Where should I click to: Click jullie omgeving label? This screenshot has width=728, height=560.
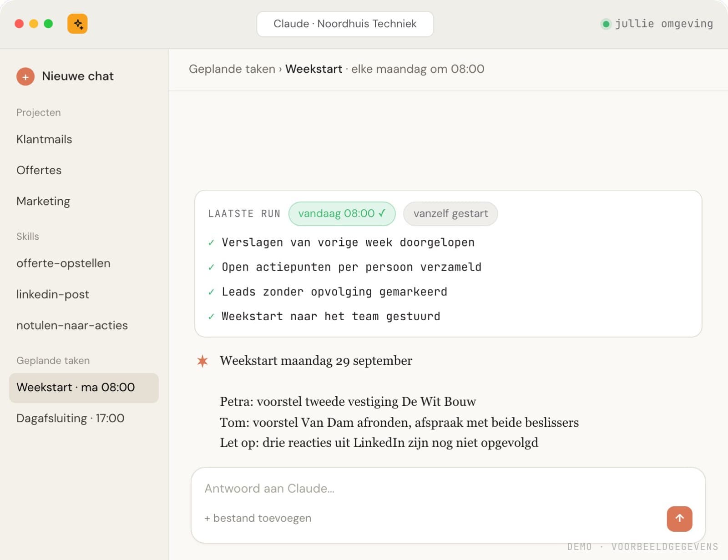(664, 24)
